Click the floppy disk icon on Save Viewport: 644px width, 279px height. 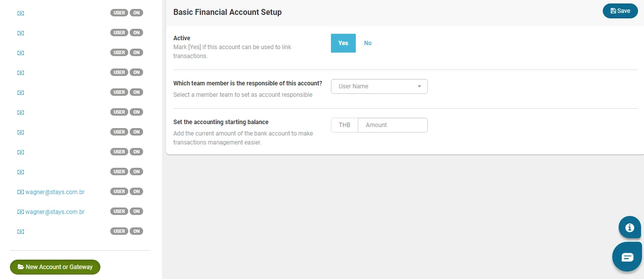[x=613, y=11]
